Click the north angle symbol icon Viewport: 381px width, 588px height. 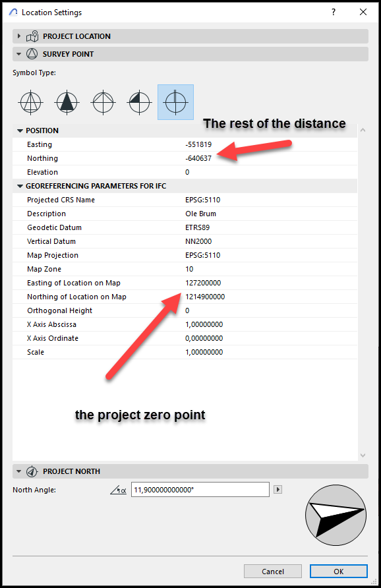click(x=118, y=490)
